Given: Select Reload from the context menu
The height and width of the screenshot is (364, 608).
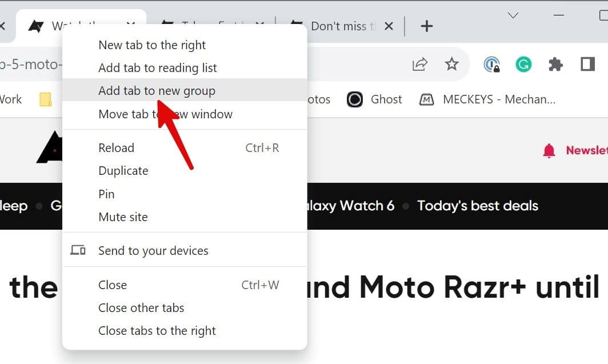Looking at the screenshot, I should tap(116, 147).
